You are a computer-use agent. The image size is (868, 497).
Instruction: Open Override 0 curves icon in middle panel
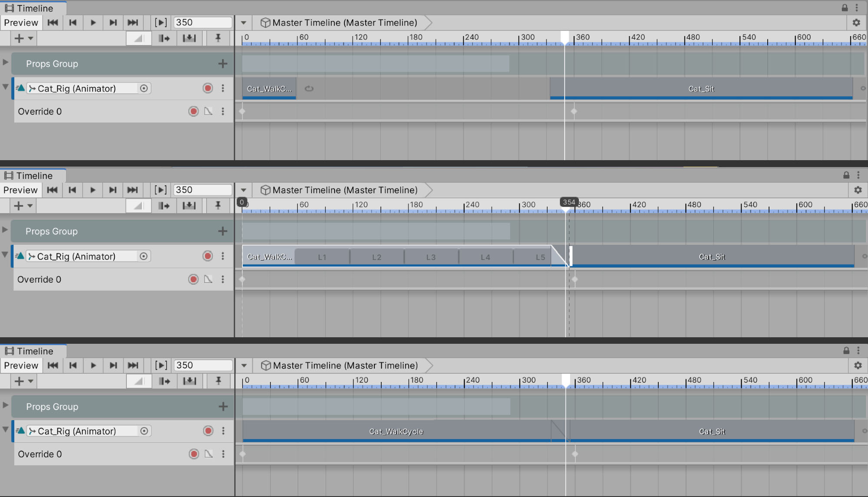pyautogui.click(x=208, y=280)
